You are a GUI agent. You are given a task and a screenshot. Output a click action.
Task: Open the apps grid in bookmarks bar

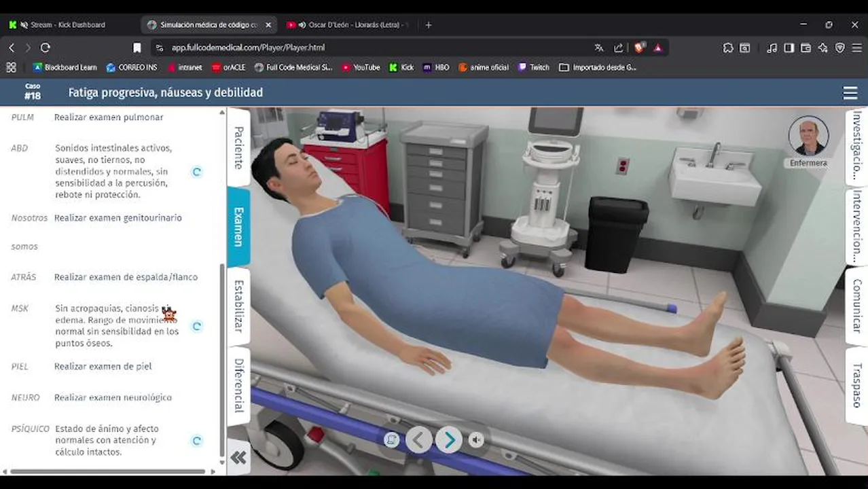11,67
